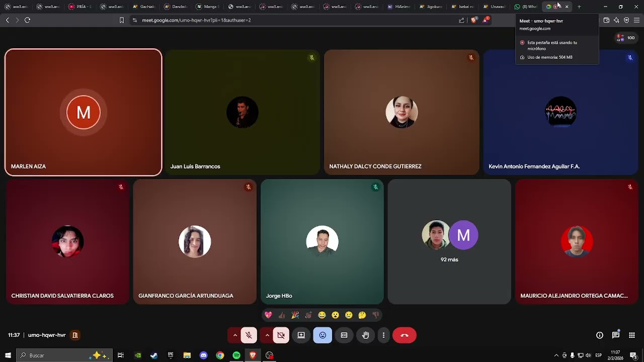This screenshot has height=362, width=644.
Task: Select Juan Luis Barrancos tile
Action: coord(243,112)
